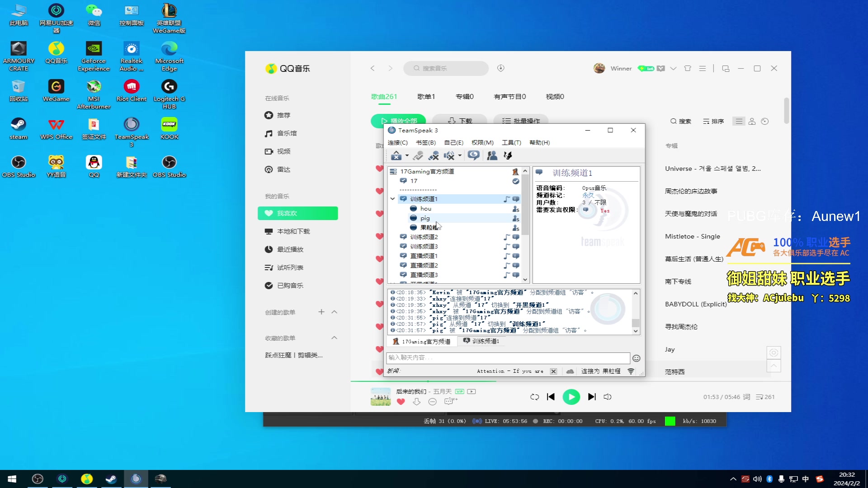Click 排序 sort button
The height and width of the screenshot is (488, 868).
click(713, 122)
